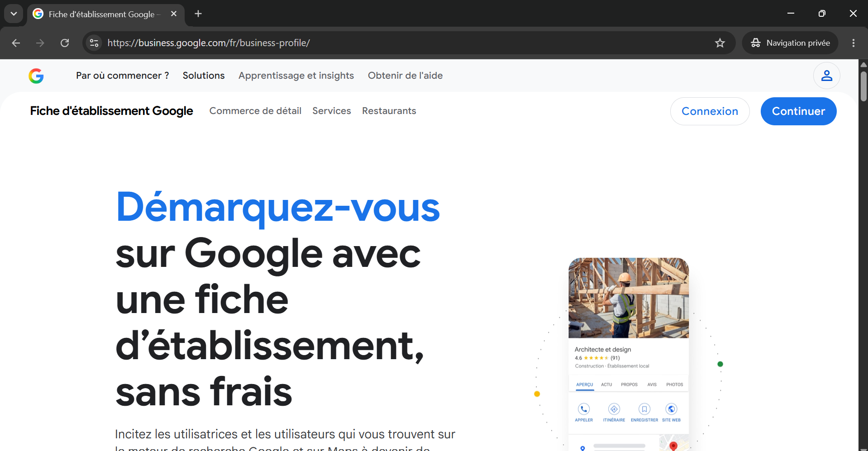This screenshot has width=868, height=451.
Task: Open the Chrome three-dot menu
Action: 853,43
